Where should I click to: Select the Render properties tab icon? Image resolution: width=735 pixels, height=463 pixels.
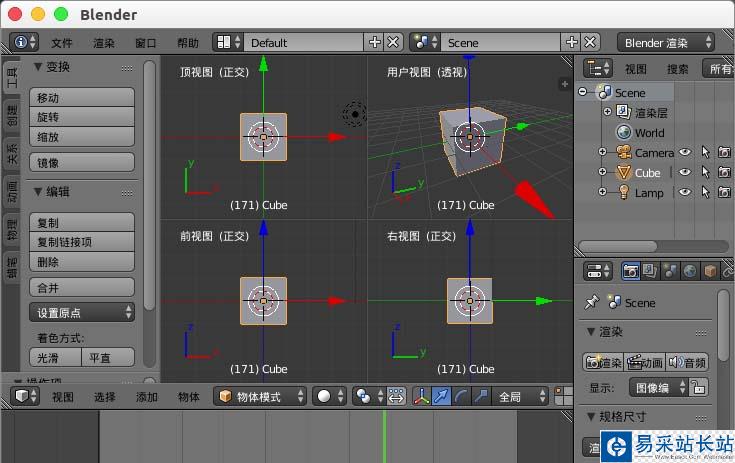pos(630,271)
